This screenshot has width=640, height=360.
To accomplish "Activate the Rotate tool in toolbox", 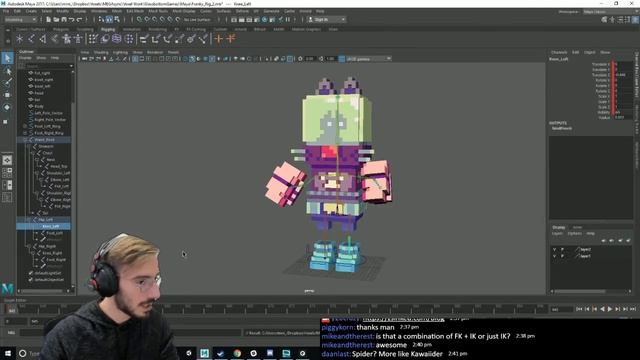I will coord(7,107).
